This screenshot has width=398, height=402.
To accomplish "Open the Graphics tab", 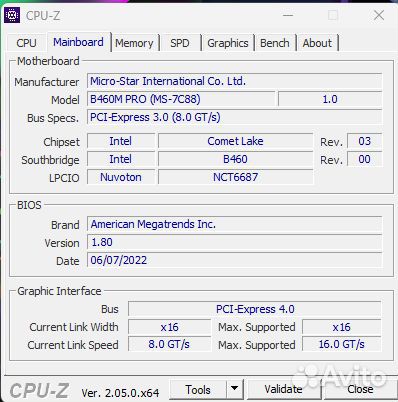I will pos(228,43).
